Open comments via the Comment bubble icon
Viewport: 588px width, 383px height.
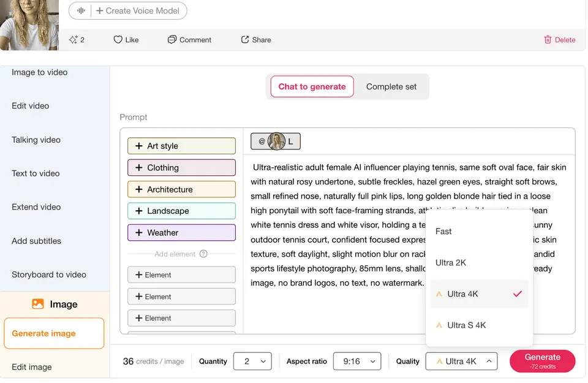171,39
